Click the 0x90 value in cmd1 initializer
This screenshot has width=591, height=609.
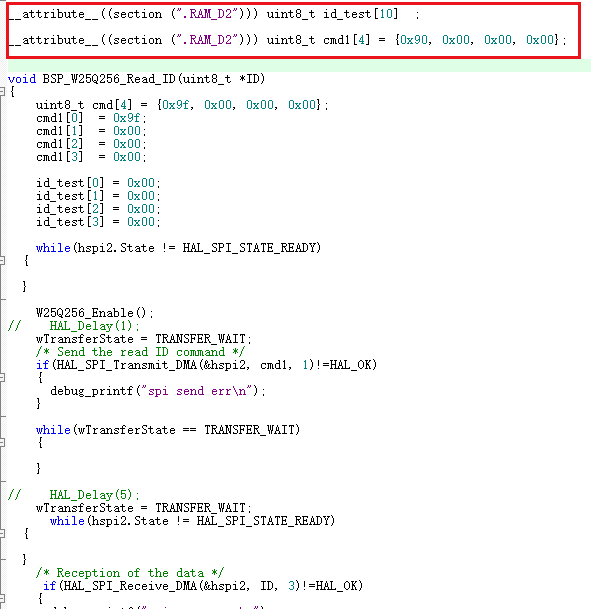click(414, 40)
